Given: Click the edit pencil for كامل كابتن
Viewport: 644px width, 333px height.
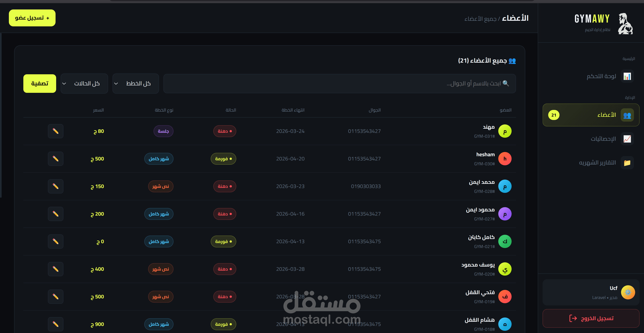Looking at the screenshot, I should 56,241.
